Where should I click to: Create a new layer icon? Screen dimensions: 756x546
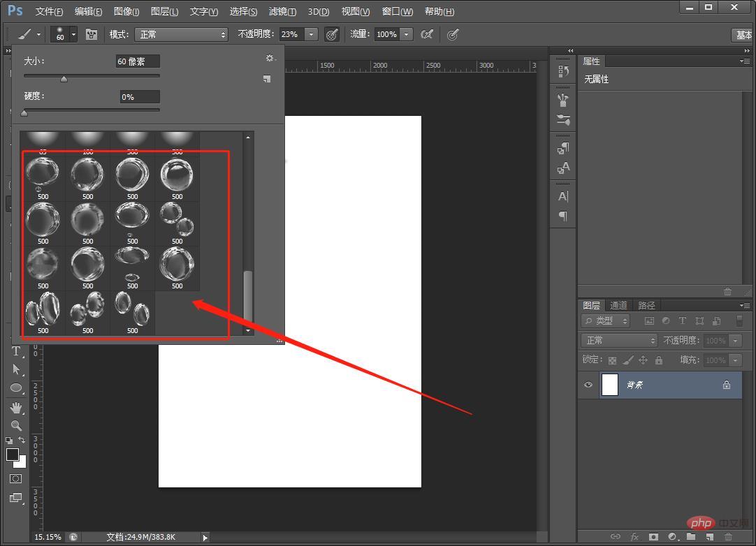pyautogui.click(x=710, y=536)
